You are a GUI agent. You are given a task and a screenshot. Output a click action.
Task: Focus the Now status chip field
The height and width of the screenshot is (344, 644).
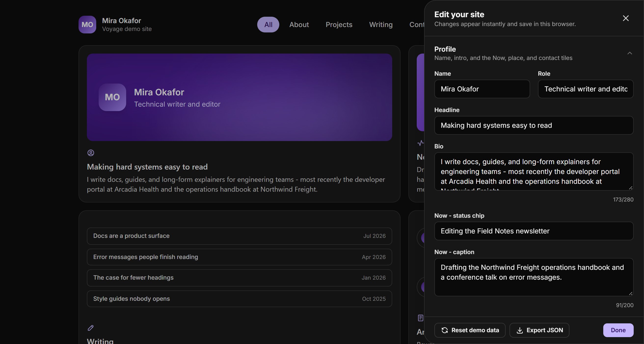(x=534, y=231)
